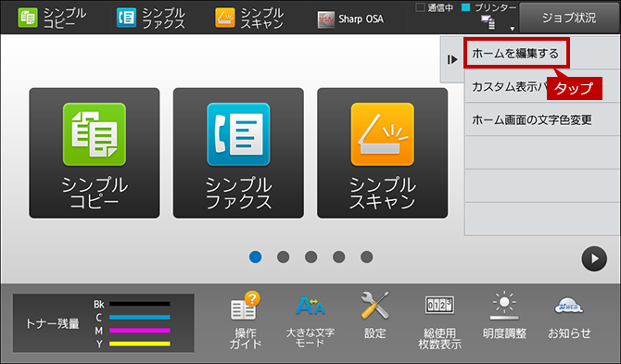This screenshot has height=364, width=621.
Task: Launch Sharp OSA from top bar
Action: tap(350, 19)
